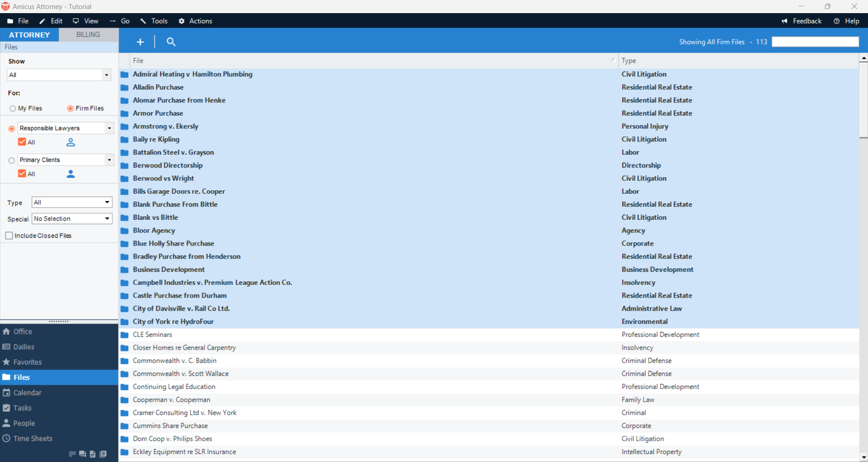
Task: Click the vertical scrollbar thumb of file list
Action: 863,100
